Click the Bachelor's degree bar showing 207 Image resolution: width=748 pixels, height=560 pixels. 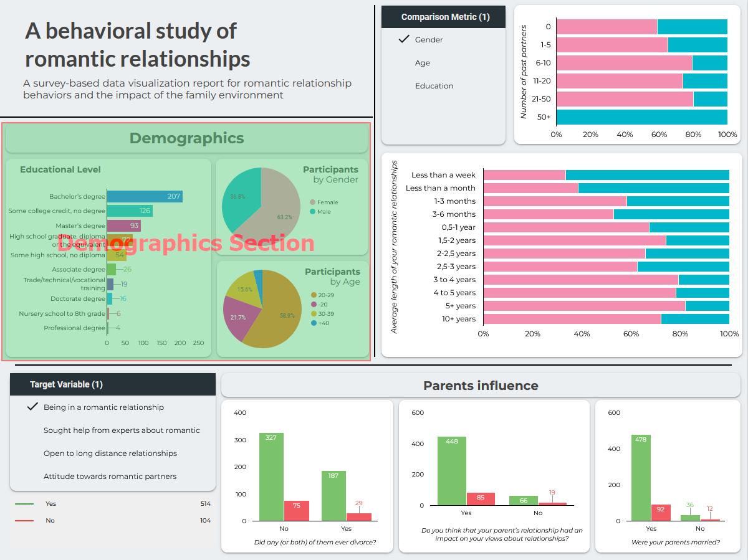tap(145, 197)
